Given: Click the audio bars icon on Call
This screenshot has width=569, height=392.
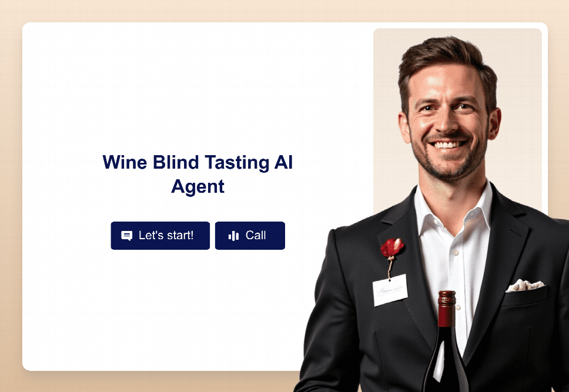Looking at the screenshot, I should coord(234,236).
